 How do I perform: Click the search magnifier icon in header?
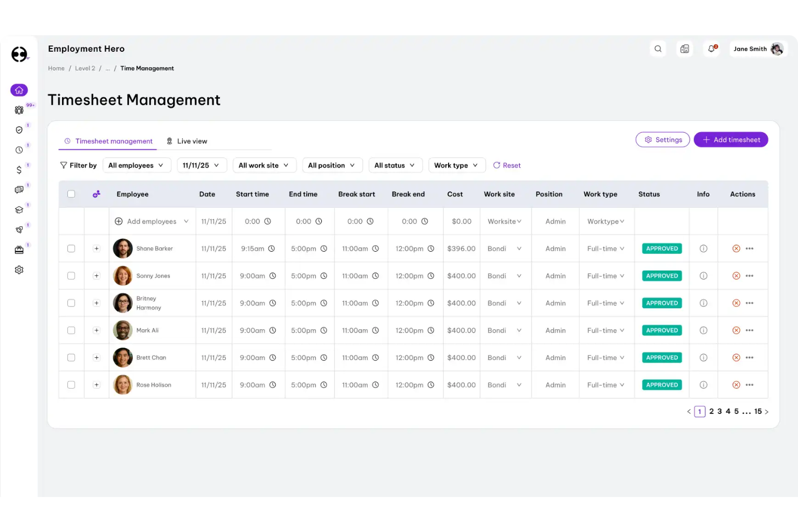pyautogui.click(x=658, y=49)
